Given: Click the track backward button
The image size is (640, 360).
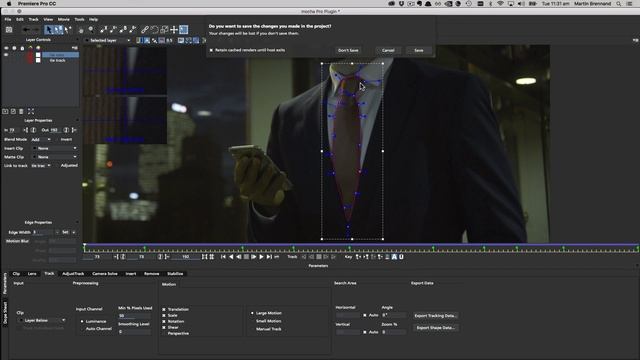Looking at the screenshot, I should click(311, 257).
